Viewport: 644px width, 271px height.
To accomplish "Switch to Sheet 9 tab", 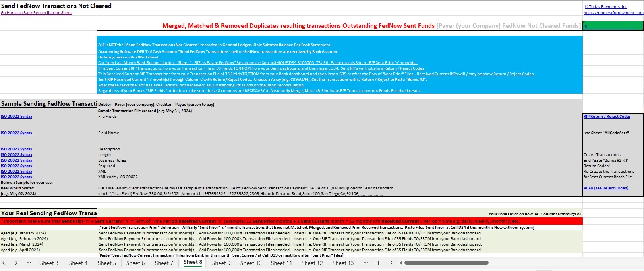I will [221, 263].
